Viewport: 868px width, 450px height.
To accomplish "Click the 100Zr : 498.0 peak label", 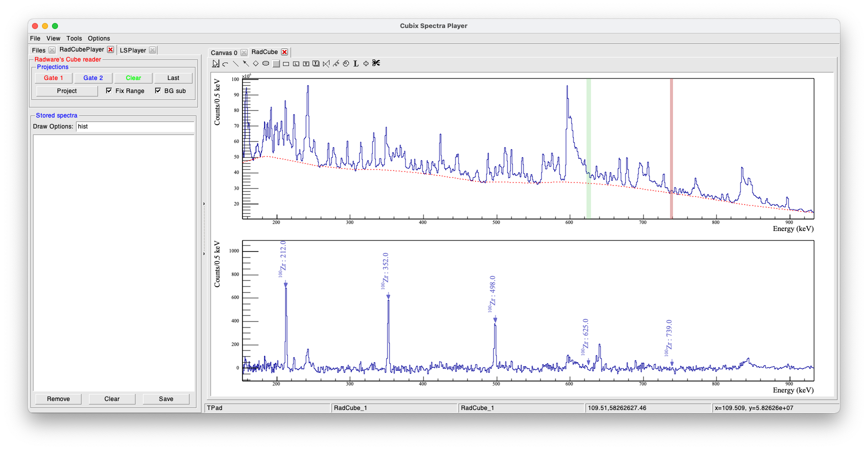I will (x=492, y=294).
